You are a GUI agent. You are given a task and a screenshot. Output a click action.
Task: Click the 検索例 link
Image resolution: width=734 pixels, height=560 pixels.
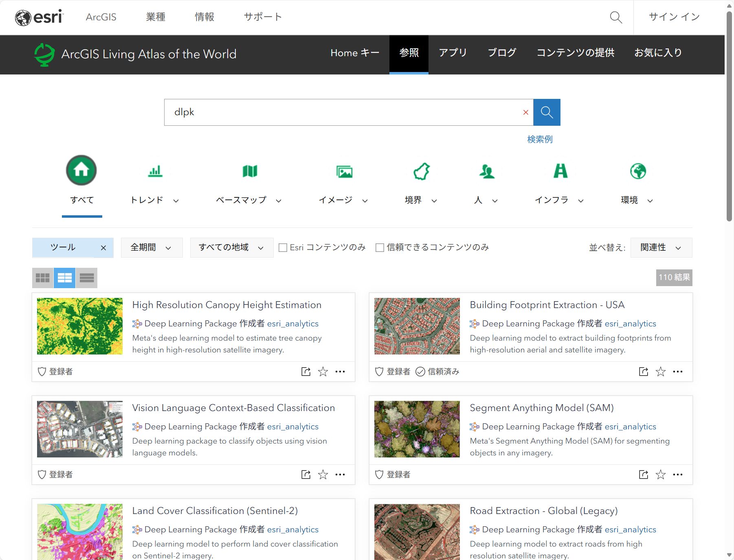point(540,139)
